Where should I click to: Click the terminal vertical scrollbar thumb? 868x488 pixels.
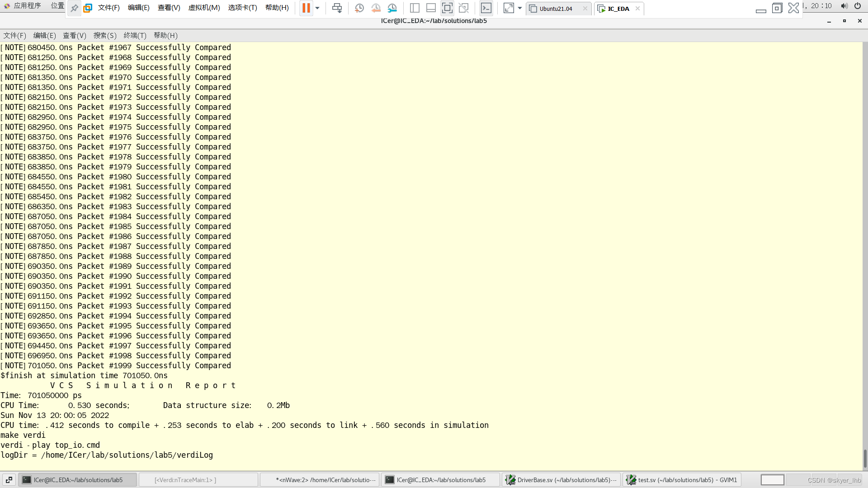coord(865,459)
